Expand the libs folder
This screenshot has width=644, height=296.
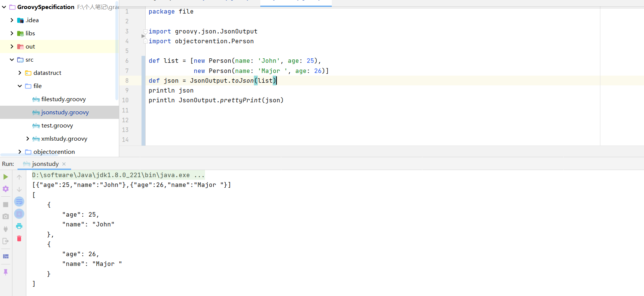[x=12, y=33]
